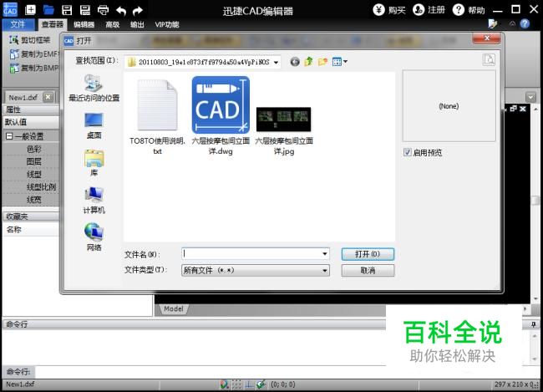Screen dimensions: 543x392
Task: Click into the 命令行 input field
Action: tap(210, 372)
